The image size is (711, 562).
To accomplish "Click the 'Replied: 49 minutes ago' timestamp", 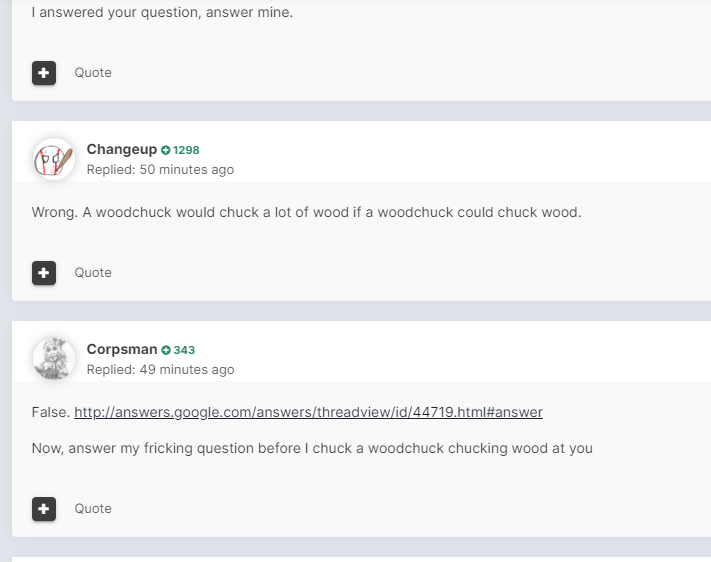I will pyautogui.click(x=160, y=370).
